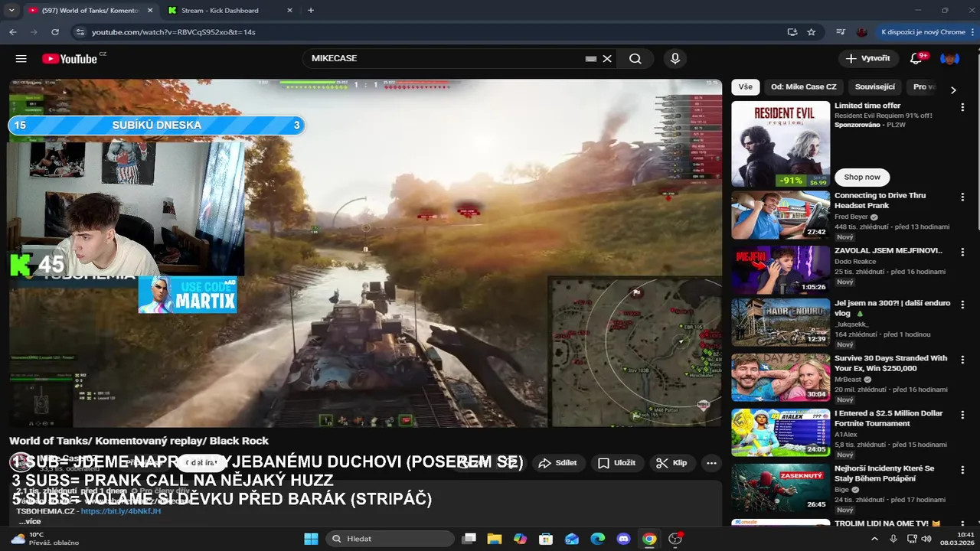Open more actions ellipsis under the video

(x=711, y=463)
